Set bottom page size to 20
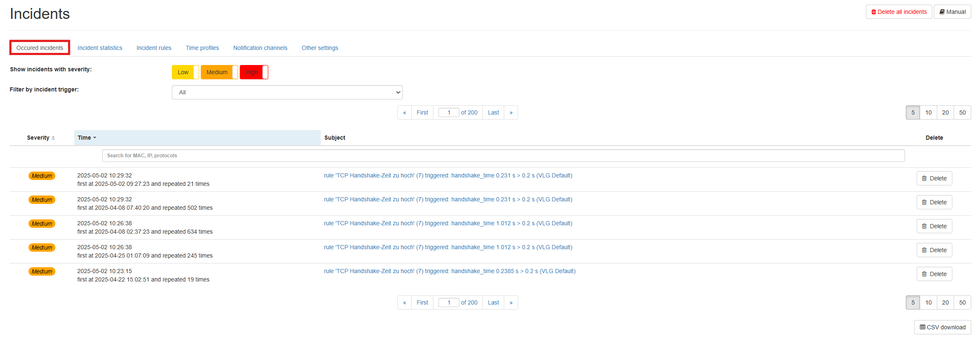980x344 pixels. pyautogui.click(x=945, y=302)
